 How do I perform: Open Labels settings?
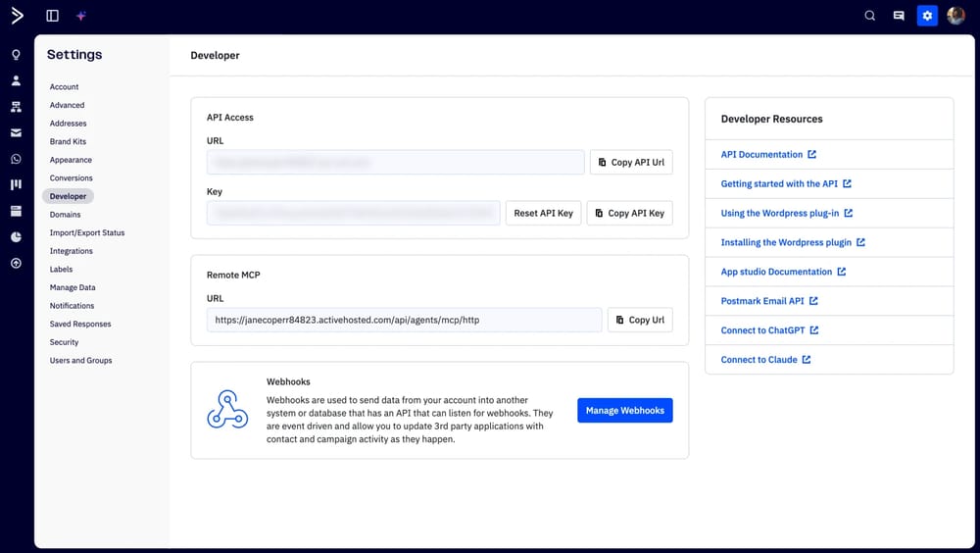61,269
